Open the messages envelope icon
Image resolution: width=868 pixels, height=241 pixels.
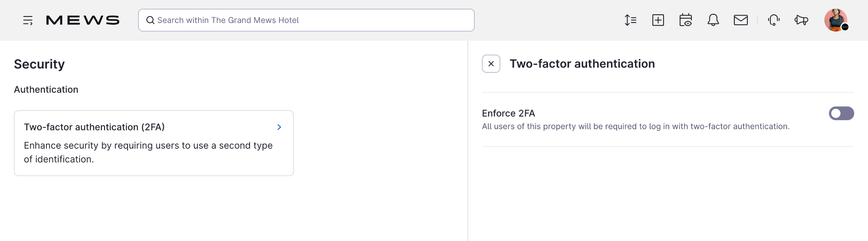coord(741,20)
